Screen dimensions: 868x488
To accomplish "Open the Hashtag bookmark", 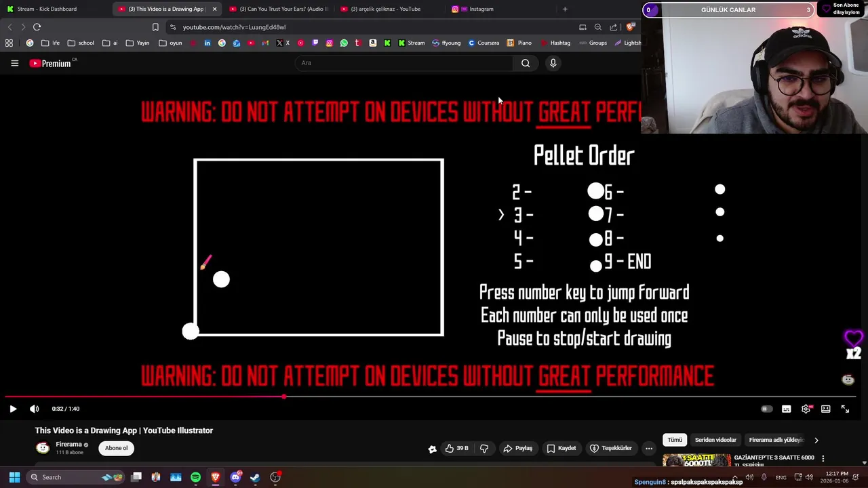I will pos(555,43).
